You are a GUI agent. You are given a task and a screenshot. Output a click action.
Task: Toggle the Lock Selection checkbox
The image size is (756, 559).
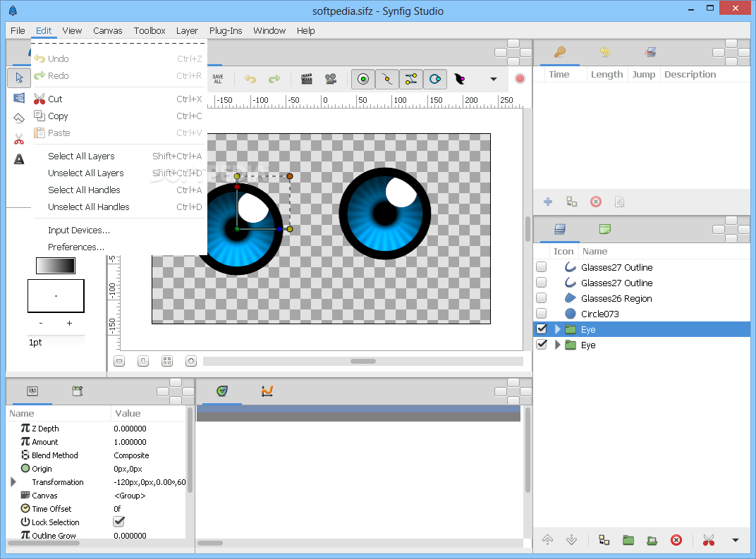(x=118, y=522)
